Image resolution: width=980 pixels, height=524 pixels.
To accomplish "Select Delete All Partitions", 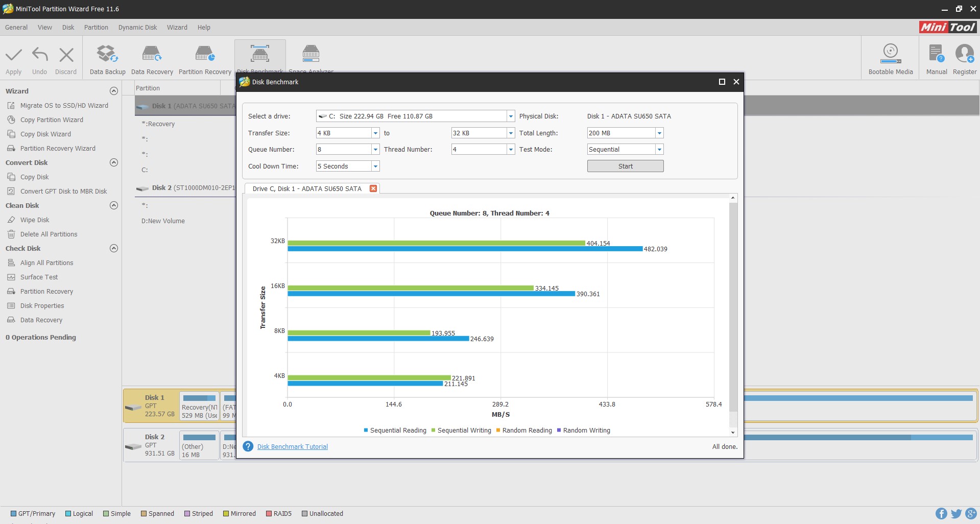I will coord(49,234).
